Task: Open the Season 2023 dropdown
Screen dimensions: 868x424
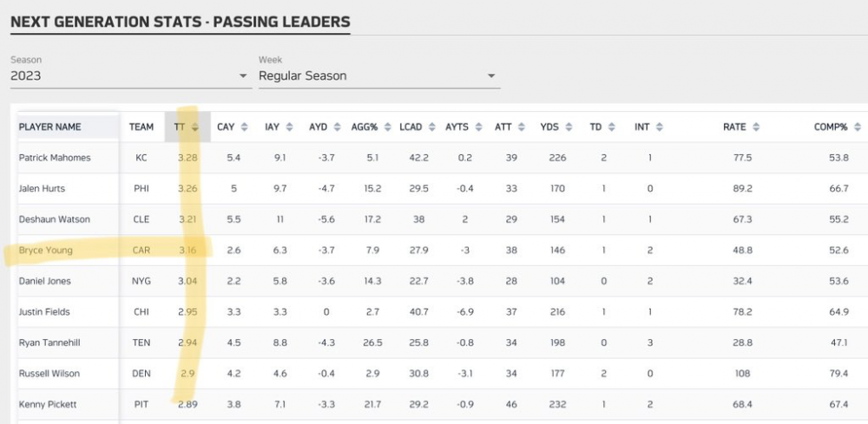Action: point(130,76)
